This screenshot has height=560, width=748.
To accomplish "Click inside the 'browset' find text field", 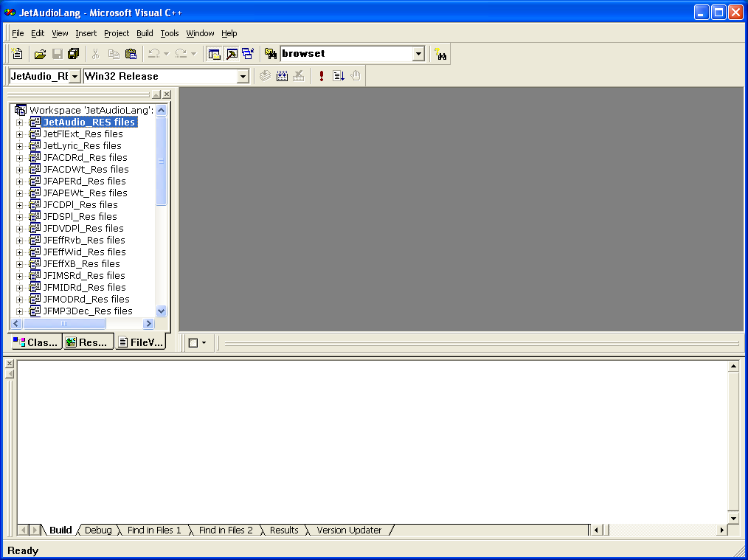I will pos(347,54).
